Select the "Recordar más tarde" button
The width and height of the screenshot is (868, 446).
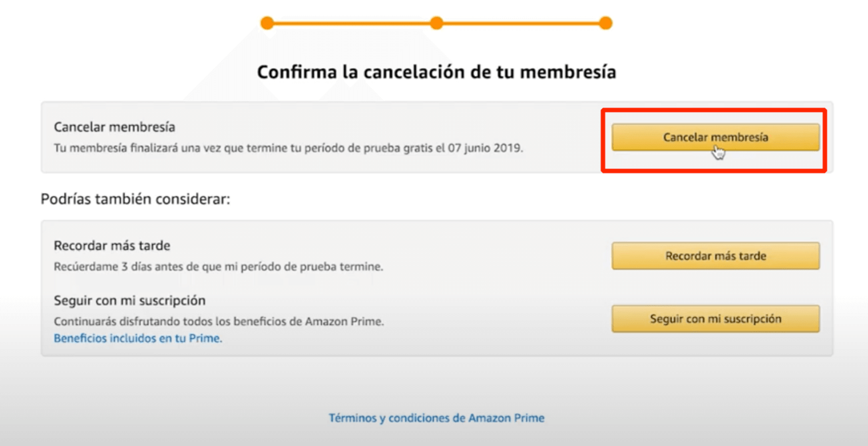click(715, 256)
